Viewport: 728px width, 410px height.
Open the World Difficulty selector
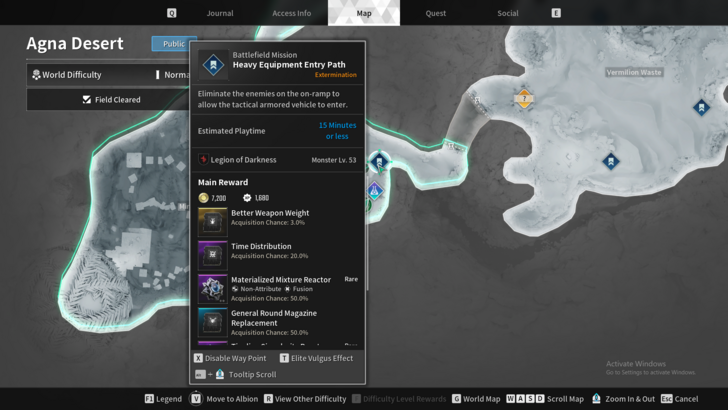coord(108,75)
